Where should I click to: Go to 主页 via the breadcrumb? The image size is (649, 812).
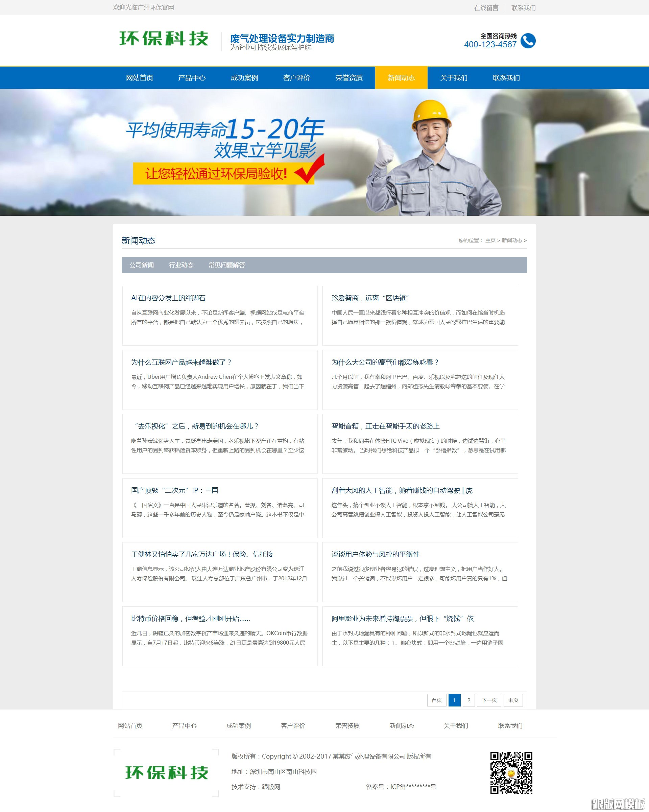pos(490,240)
